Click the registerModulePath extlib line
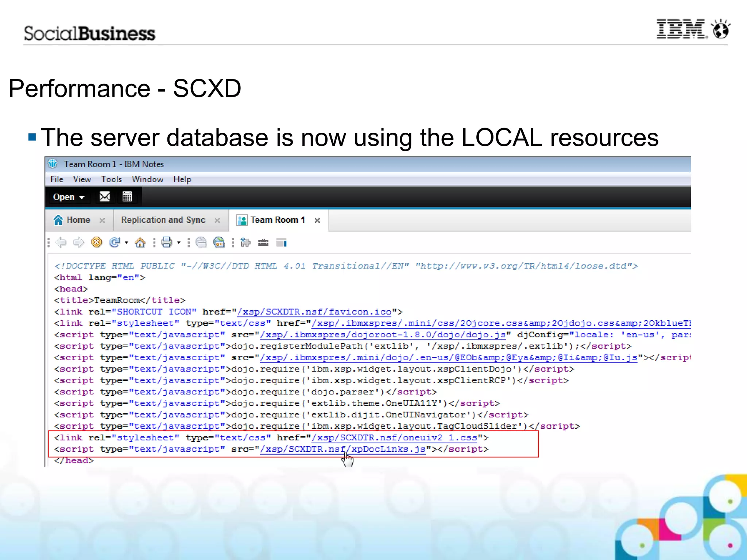The width and height of the screenshot is (747, 560). 342,346
